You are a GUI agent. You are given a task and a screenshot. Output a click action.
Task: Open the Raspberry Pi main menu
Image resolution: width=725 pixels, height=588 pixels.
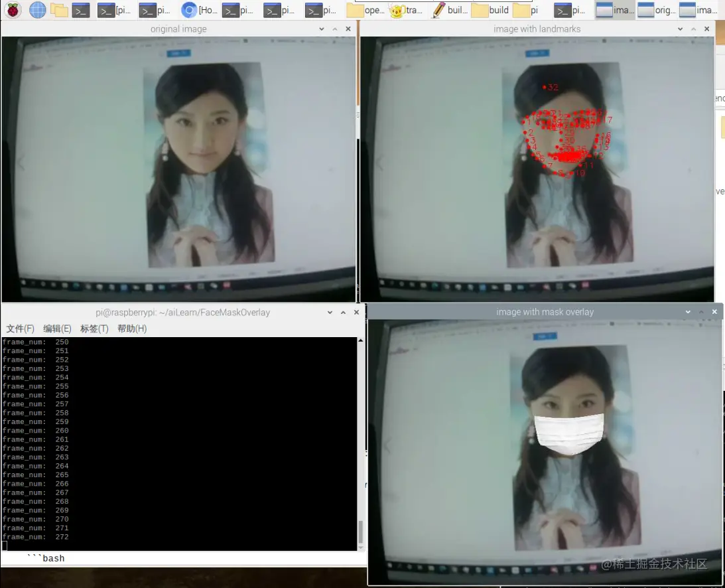coord(13,10)
